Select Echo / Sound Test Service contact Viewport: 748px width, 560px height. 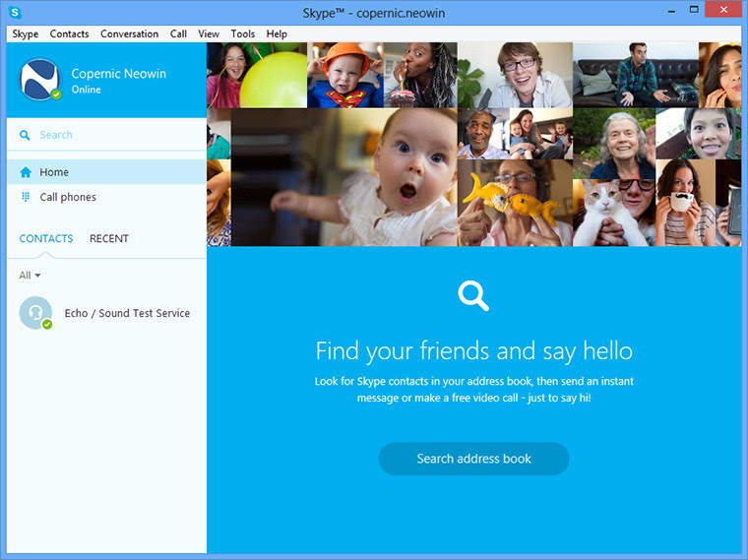tap(107, 313)
